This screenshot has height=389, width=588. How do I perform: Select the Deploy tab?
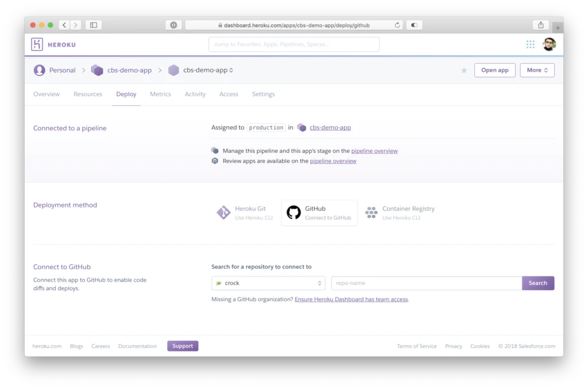[126, 94]
